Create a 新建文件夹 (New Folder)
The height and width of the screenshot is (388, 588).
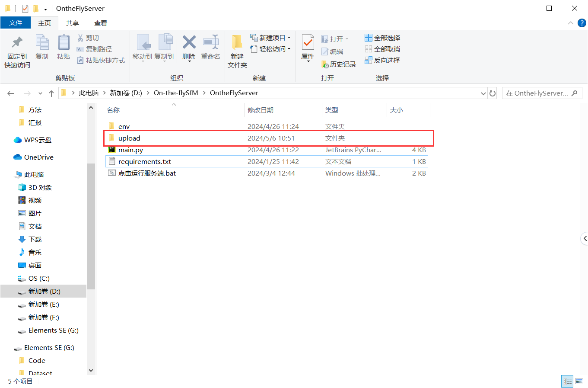237,49
